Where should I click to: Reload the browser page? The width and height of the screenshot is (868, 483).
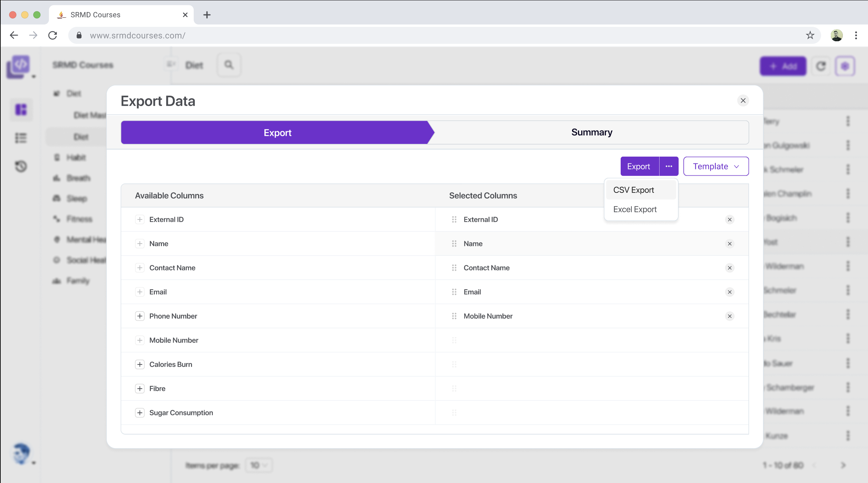(x=53, y=35)
